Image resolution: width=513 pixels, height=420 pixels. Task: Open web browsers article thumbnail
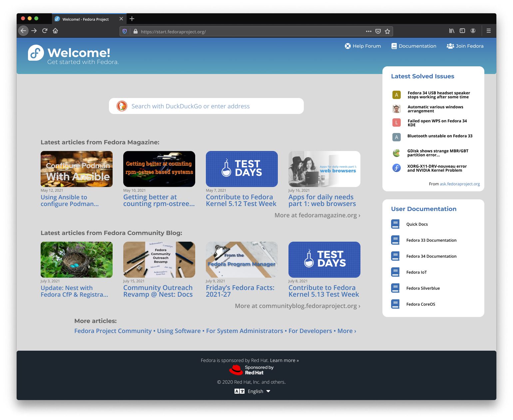324,169
